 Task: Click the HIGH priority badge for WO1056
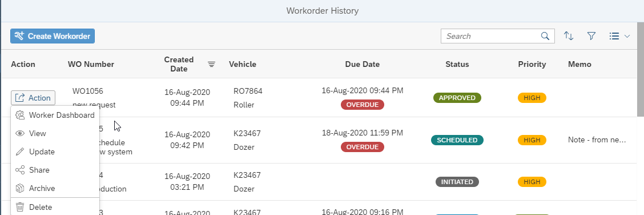pyautogui.click(x=532, y=98)
